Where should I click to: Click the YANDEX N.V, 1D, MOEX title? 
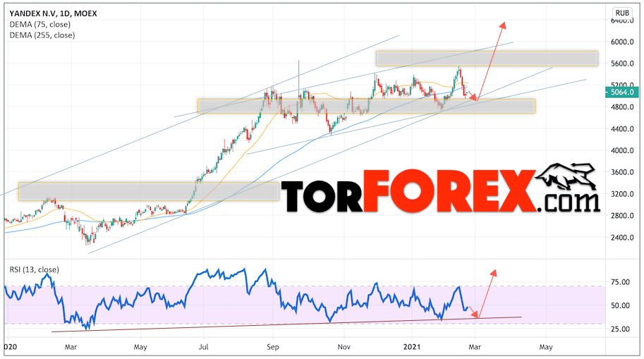[54, 13]
